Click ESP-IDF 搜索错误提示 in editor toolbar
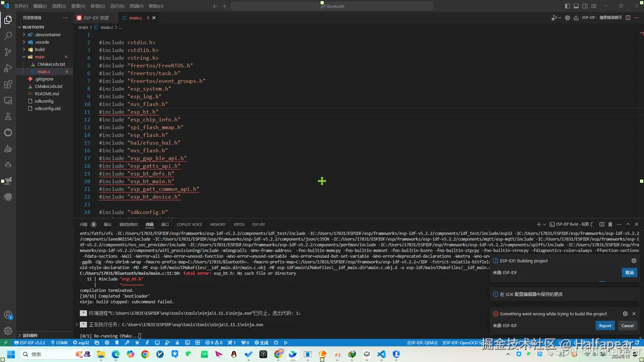The image size is (644, 362). (x=602, y=18)
